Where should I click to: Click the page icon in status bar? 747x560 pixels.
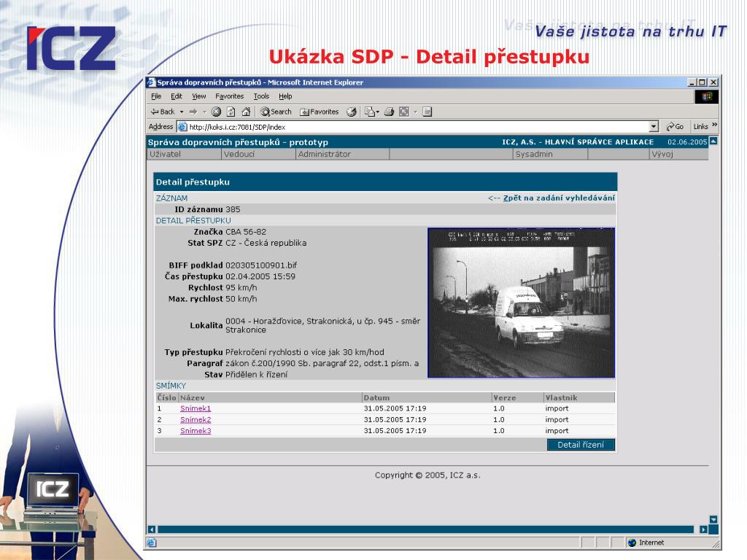pyautogui.click(x=152, y=542)
